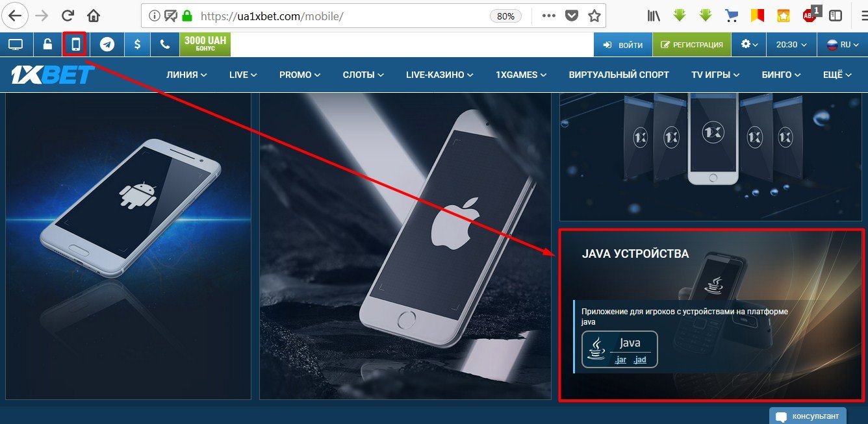868x424 pixels.
Task: Toggle the browser sidebar icon
Action: pos(836,16)
